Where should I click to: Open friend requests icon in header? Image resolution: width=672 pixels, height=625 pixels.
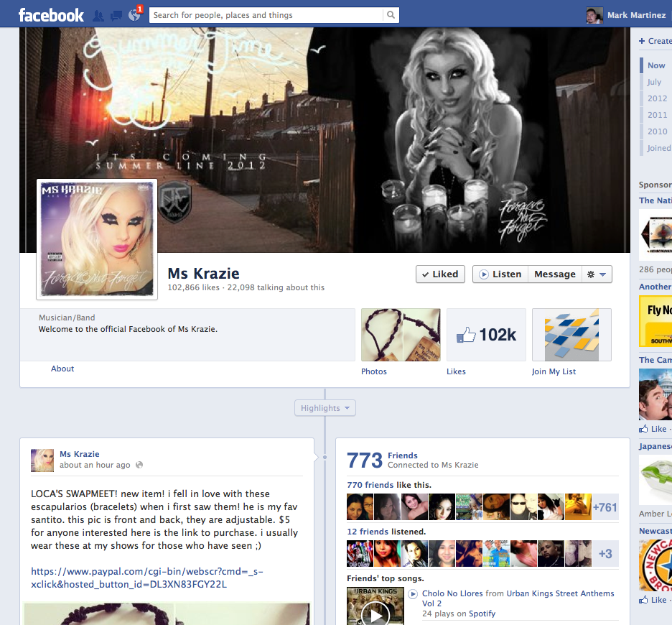pos(98,16)
